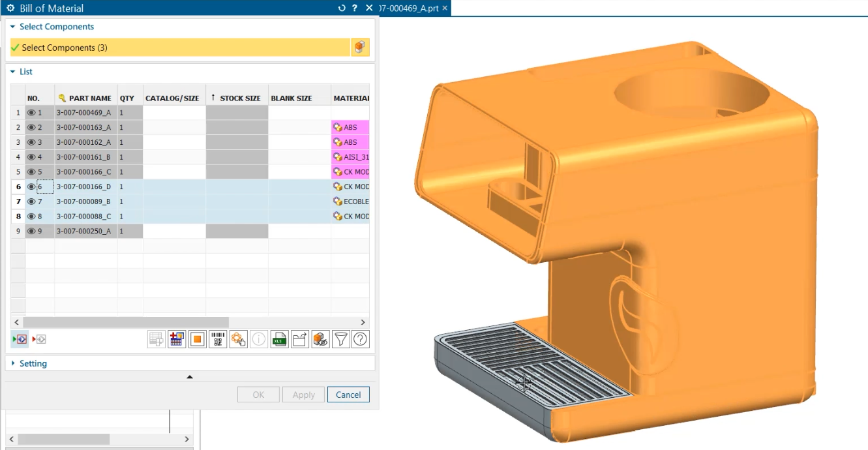Viewport: 868px width, 450px height.
Task: Click the BLANK SIZE column header
Action: (300, 98)
